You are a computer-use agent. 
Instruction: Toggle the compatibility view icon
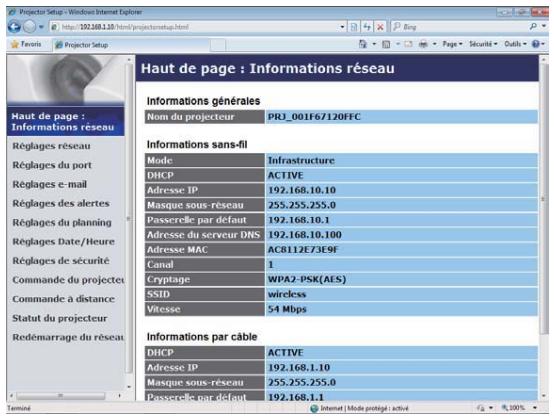tap(354, 27)
